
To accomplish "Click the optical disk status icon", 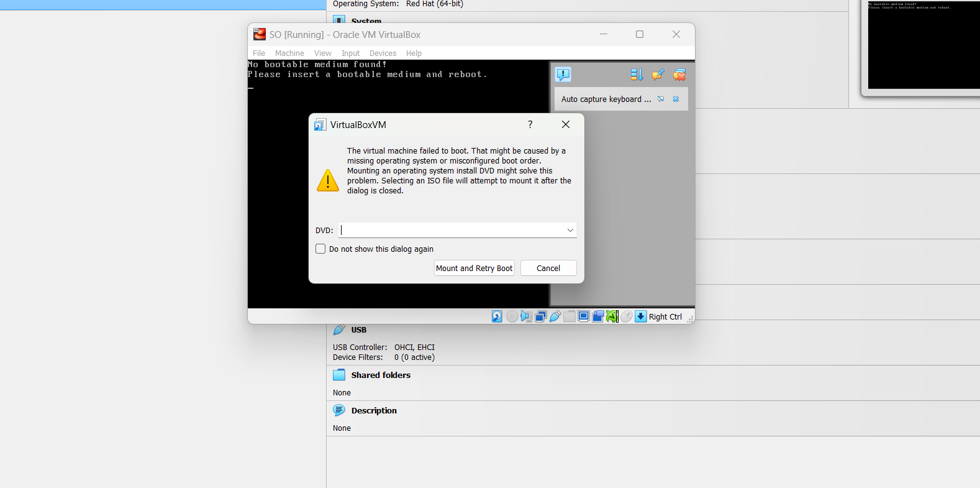I will point(512,316).
